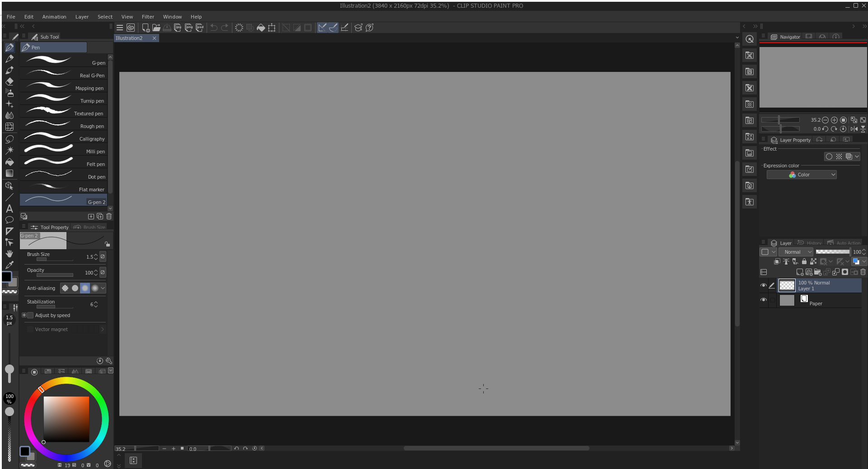868x469 pixels.
Task: Select the Text tool
Action: (x=9, y=208)
